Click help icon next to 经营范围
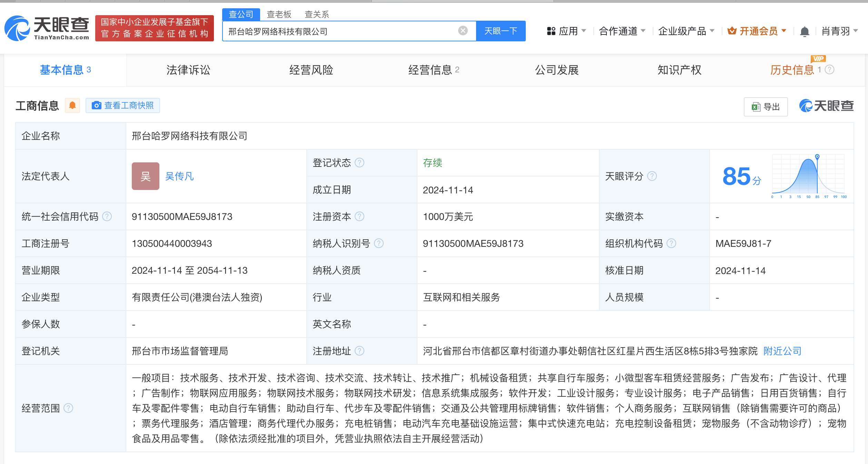The width and height of the screenshot is (868, 464). [x=69, y=408]
